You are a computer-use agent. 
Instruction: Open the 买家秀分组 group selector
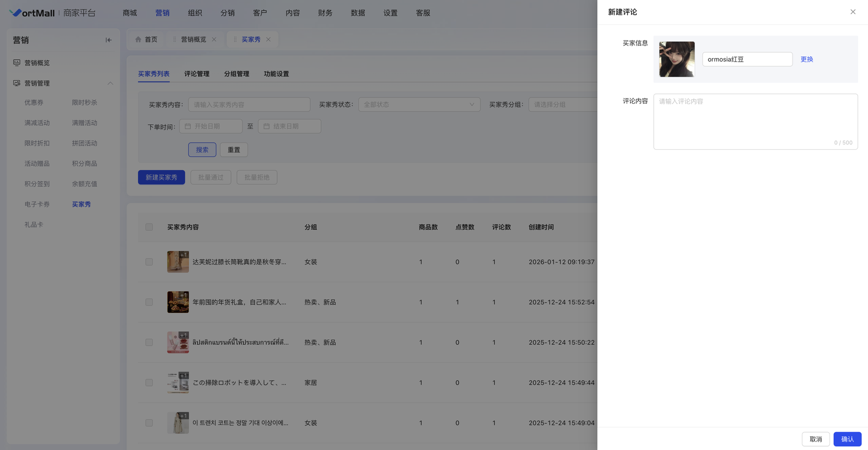pyautogui.click(x=563, y=105)
